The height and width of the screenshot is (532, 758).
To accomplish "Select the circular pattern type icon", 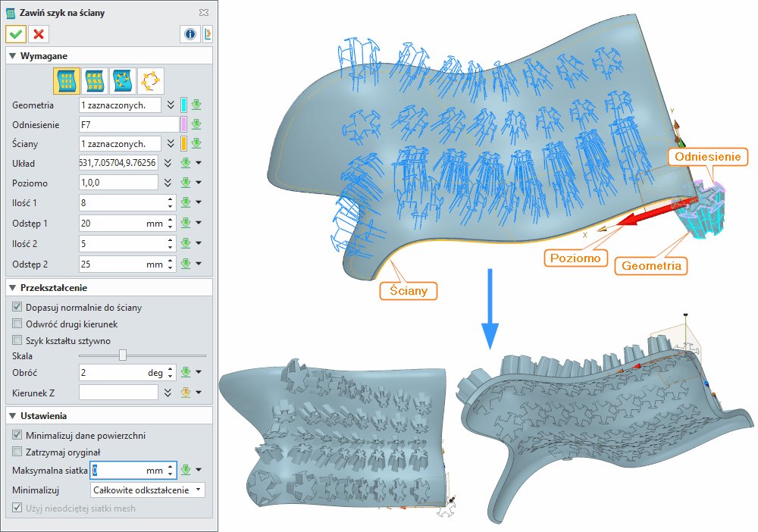I will (150, 80).
